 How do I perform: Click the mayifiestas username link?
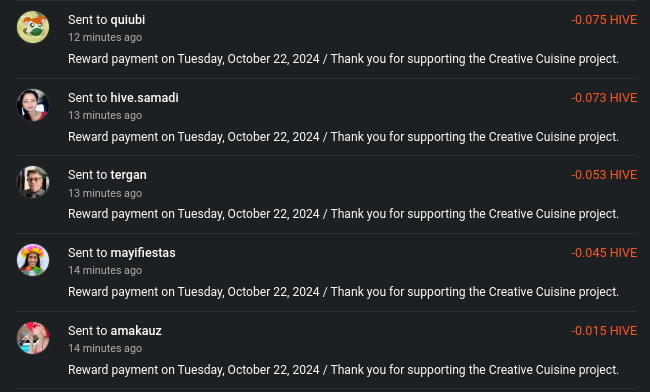click(x=143, y=253)
